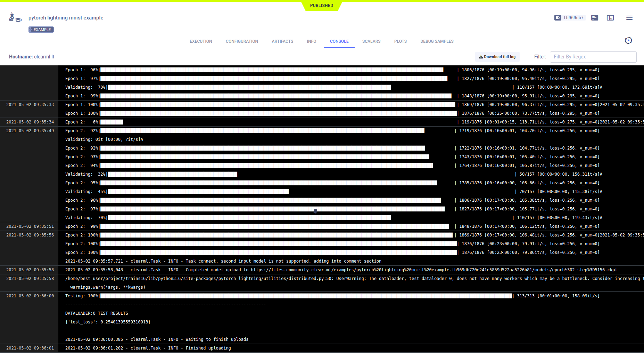Open the PLOTS tab

tap(400, 41)
